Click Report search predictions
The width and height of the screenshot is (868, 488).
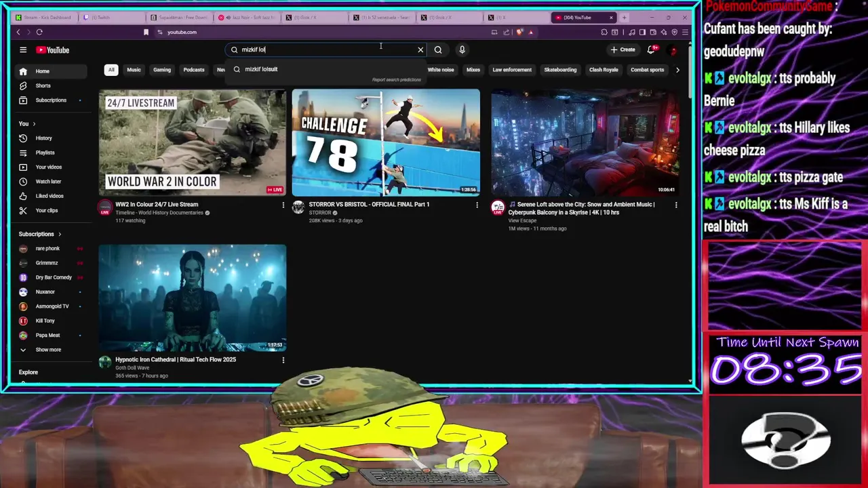point(396,80)
